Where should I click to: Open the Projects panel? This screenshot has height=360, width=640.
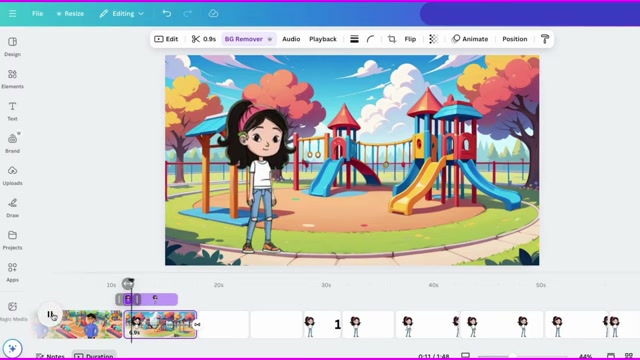[12, 240]
